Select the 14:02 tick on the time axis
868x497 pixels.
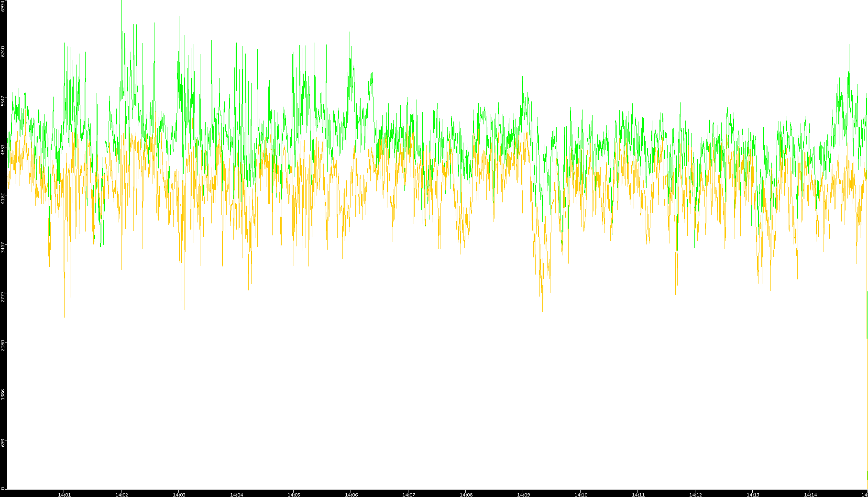click(121, 495)
